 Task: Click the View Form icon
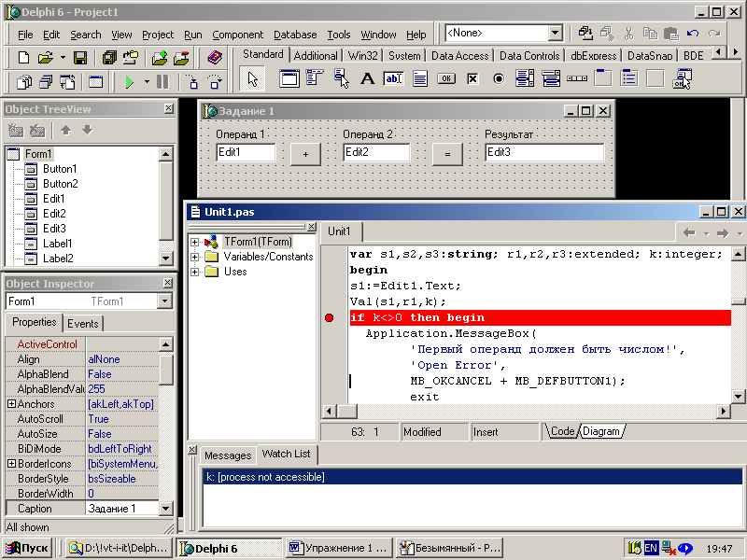[46, 82]
